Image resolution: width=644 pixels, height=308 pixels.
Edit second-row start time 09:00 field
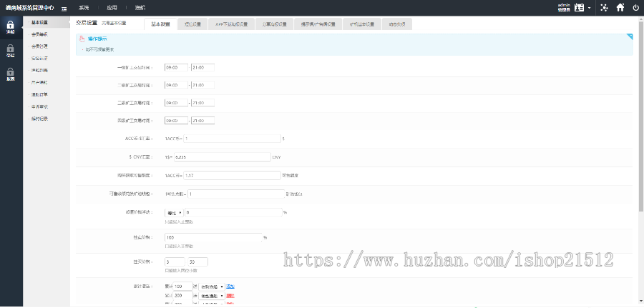click(176, 85)
